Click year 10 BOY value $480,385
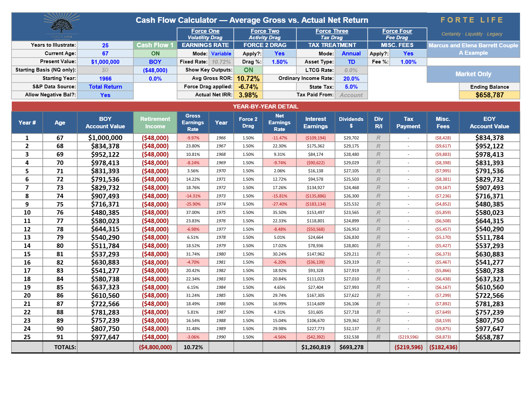The width and height of the screenshot is (532, 411). pyautogui.click(x=105, y=213)
